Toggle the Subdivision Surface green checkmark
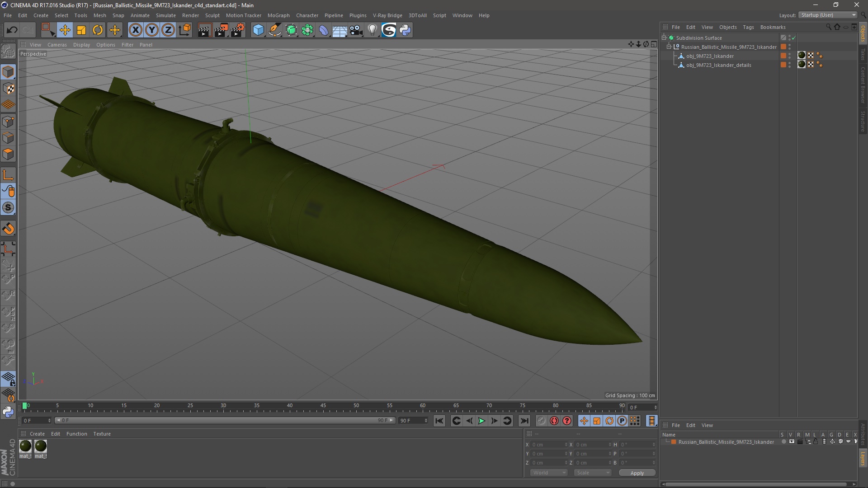Viewport: 868px width, 488px height. coord(794,38)
